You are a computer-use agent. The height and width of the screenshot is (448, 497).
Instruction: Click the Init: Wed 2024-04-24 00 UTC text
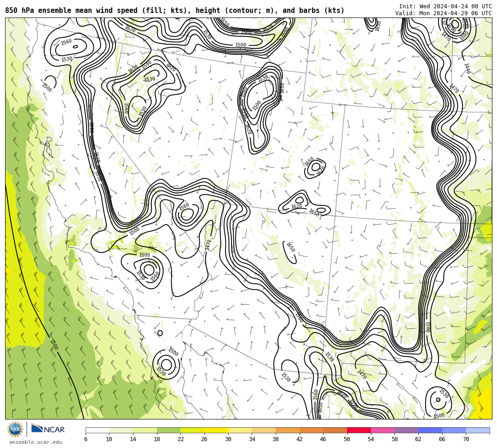click(445, 6)
